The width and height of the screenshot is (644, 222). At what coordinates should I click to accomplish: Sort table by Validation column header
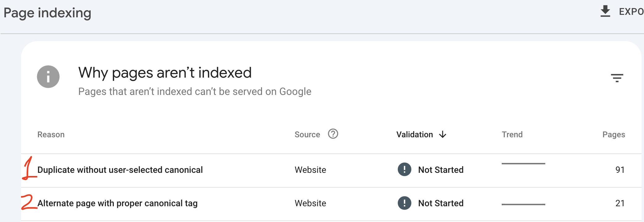pos(414,134)
